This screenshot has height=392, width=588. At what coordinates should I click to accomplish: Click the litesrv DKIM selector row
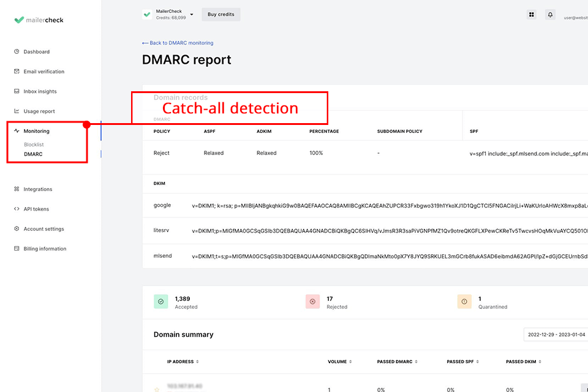[x=365, y=231]
